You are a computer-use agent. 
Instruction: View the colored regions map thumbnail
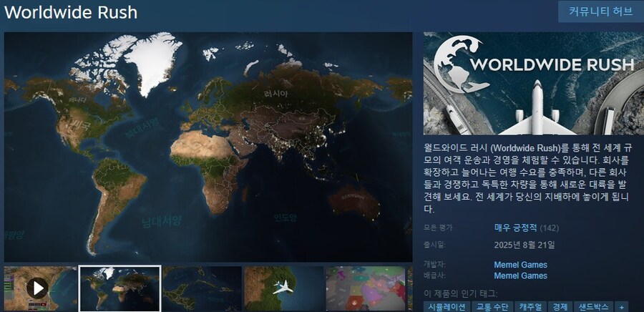click(365, 288)
